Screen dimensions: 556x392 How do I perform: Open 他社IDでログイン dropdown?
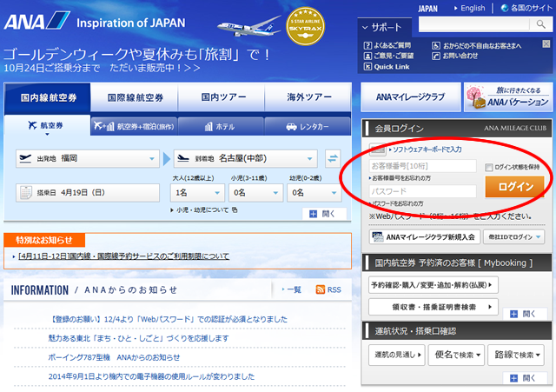[513, 237]
